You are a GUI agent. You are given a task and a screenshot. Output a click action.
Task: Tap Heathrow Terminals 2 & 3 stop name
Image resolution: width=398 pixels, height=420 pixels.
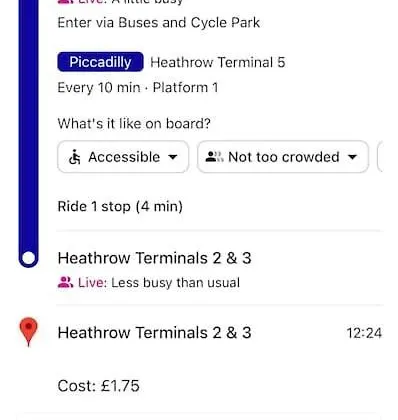tap(154, 258)
